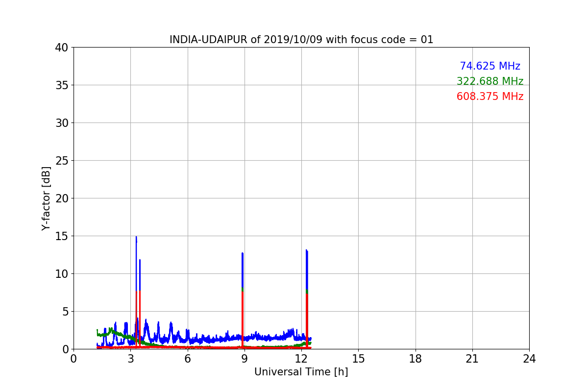Click the x-axis tick label 18
This screenshot has height=392, width=588.
click(415, 359)
